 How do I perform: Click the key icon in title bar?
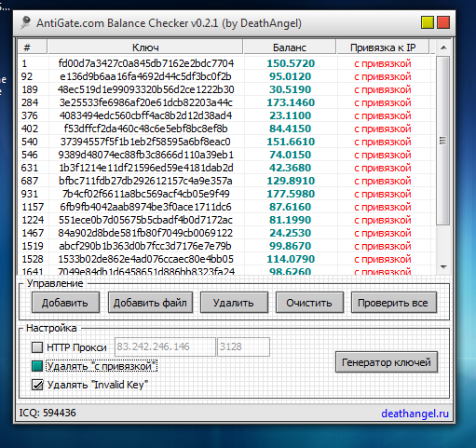(x=25, y=22)
